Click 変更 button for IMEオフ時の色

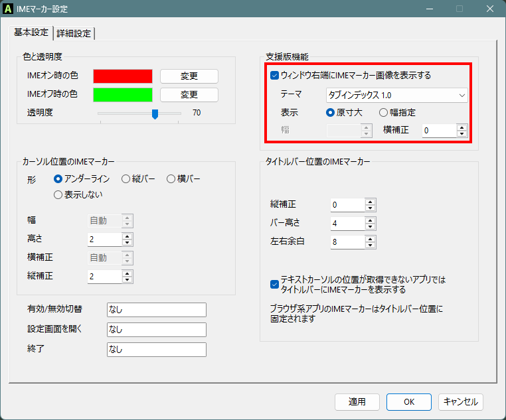[x=189, y=95]
